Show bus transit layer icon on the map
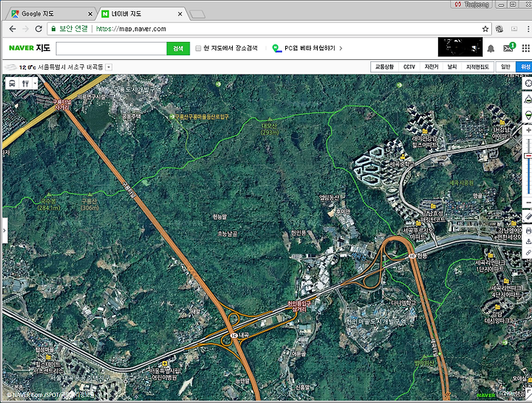 coord(13,83)
